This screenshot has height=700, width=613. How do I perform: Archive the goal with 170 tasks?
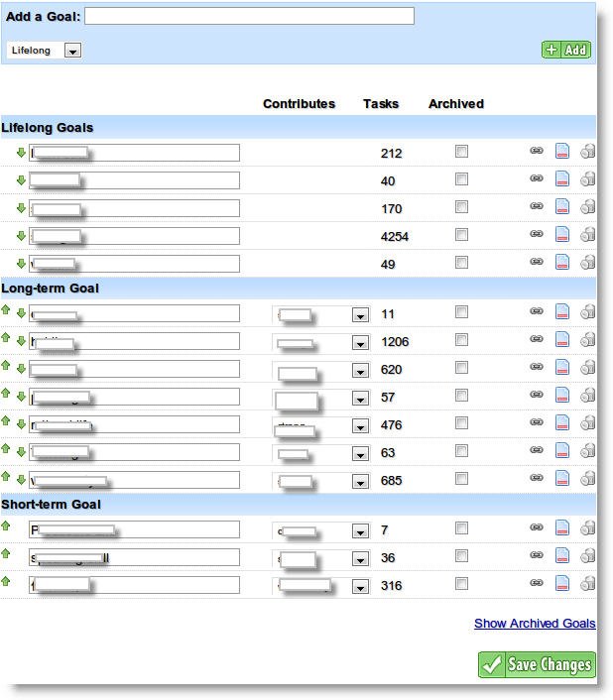(x=461, y=206)
